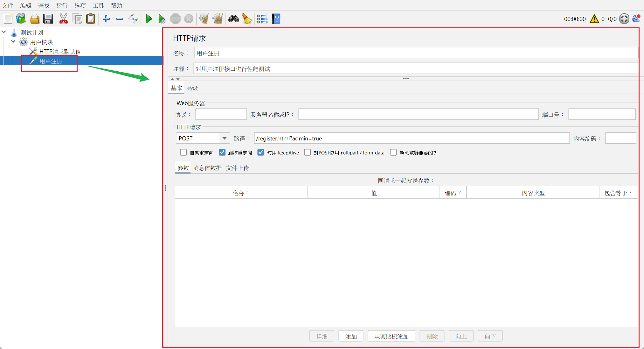Check multipart / form-data option for POST
This screenshot has height=349, width=644.
[x=308, y=153]
